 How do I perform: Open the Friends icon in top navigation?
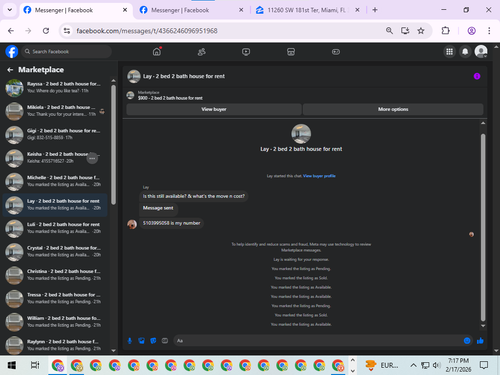click(x=202, y=52)
